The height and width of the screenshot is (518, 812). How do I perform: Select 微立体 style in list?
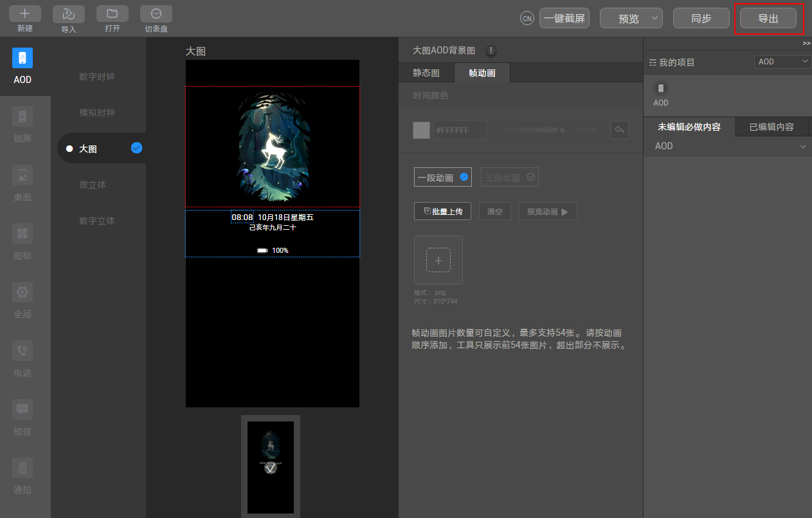tap(93, 185)
